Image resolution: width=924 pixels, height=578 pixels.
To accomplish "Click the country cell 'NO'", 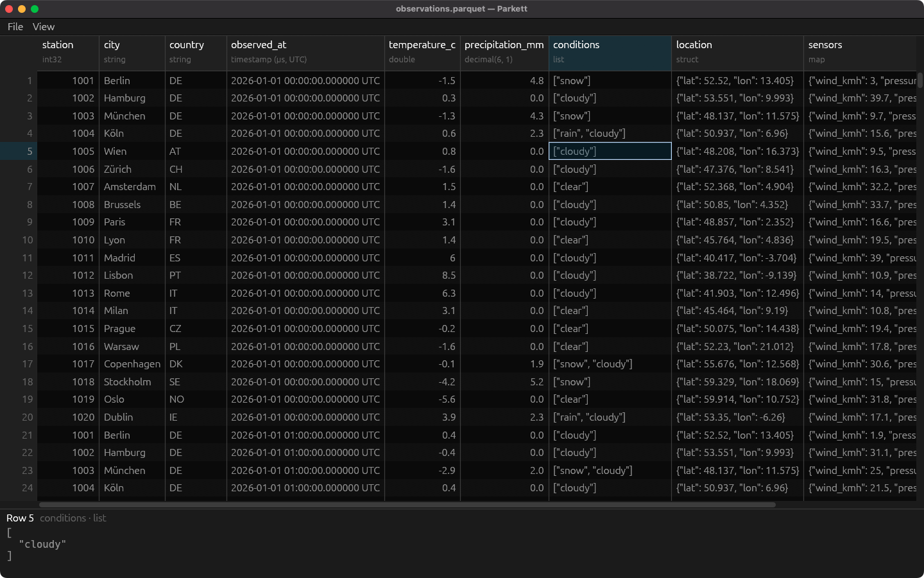I will (196, 399).
